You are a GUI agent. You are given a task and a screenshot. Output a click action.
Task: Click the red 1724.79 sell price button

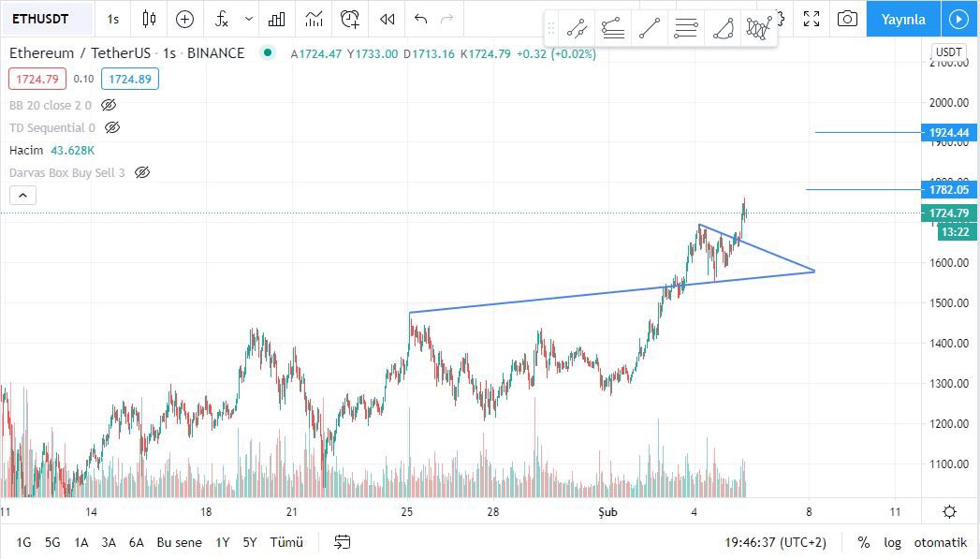[37, 79]
